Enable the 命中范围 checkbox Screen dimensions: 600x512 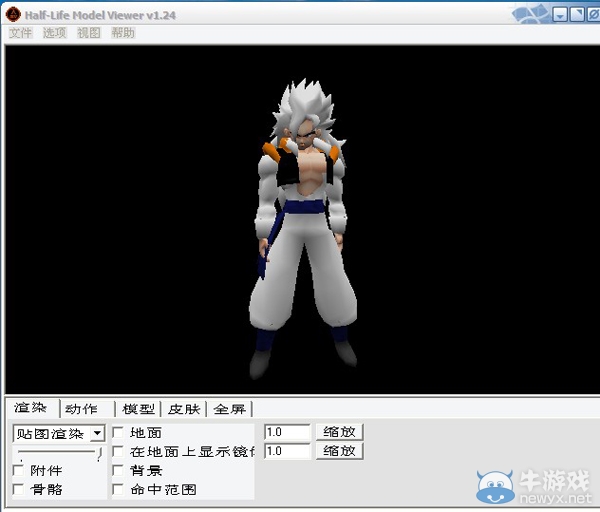pos(118,489)
